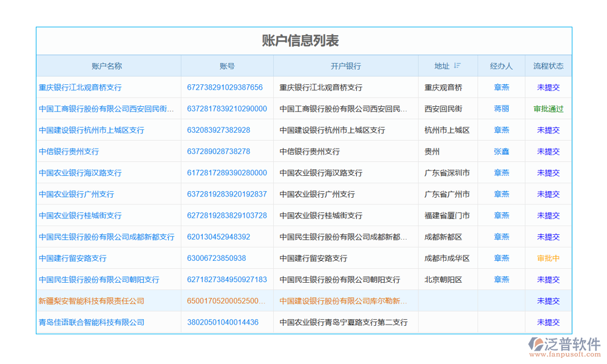Viewport: 607px width, 364px height.
Task: Click the 流程状态 column header
Action: 548,66
